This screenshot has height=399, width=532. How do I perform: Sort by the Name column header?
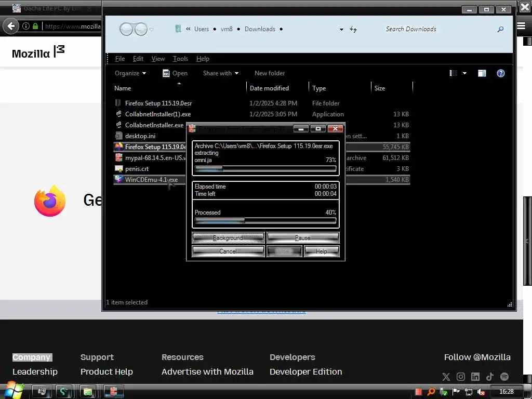click(180, 88)
